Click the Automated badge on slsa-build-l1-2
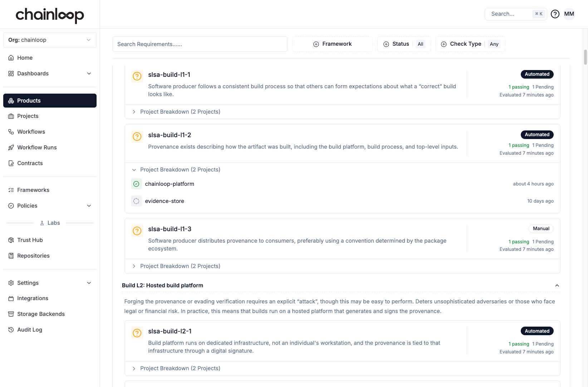 click(537, 135)
